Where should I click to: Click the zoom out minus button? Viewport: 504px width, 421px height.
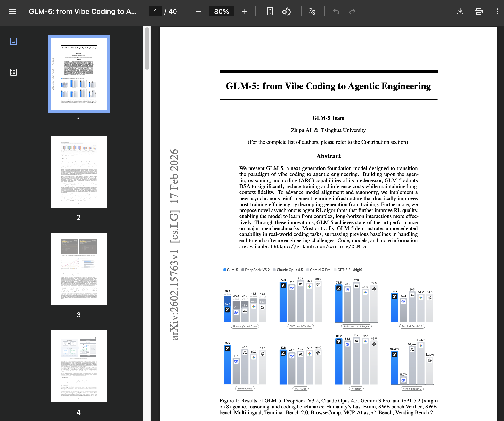point(198,11)
